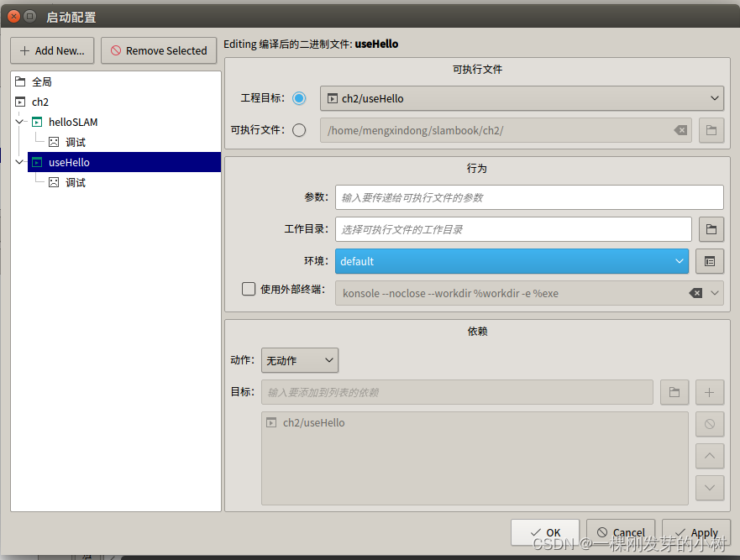Browse for a 目标 dependency folder
The image size is (740, 560).
674,392
